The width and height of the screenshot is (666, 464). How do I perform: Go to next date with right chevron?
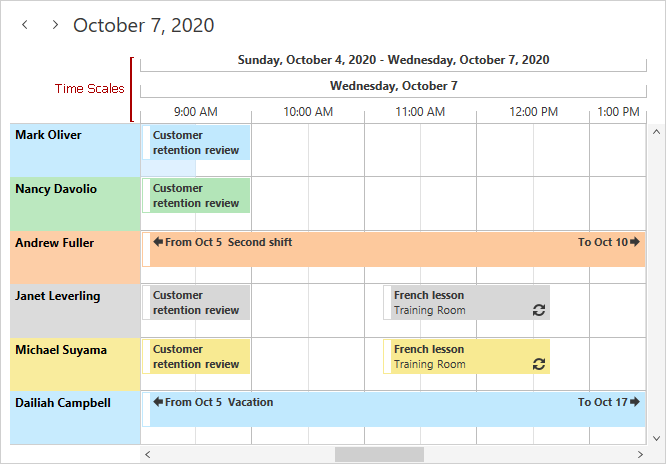[55, 25]
